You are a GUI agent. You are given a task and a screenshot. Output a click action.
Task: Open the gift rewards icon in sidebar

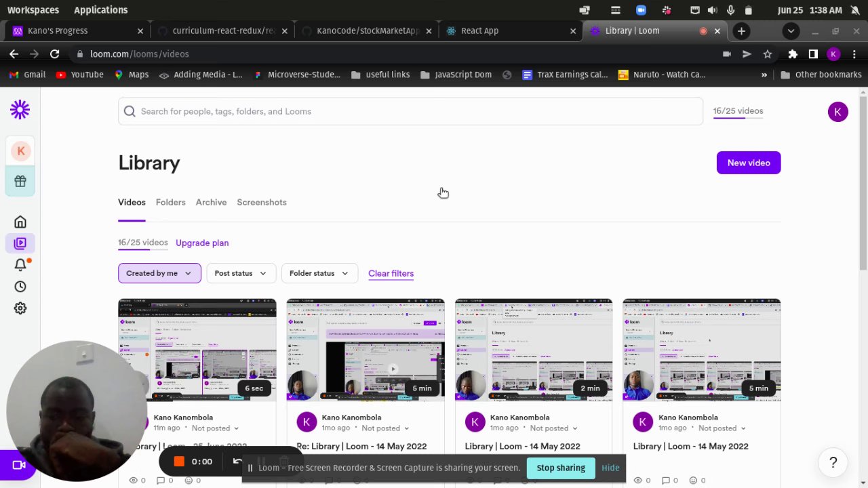click(x=20, y=181)
